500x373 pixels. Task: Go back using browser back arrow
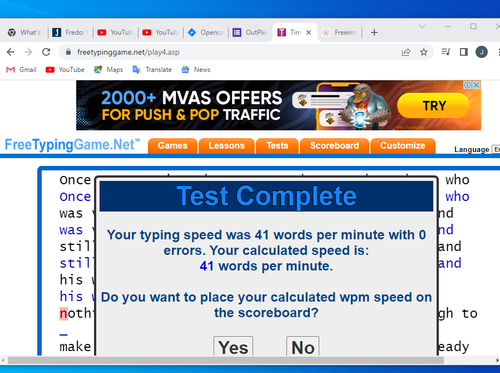tap(11, 52)
